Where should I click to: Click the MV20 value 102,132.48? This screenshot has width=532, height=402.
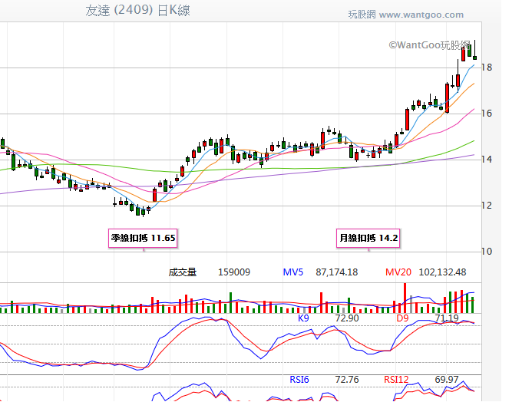[442, 272]
